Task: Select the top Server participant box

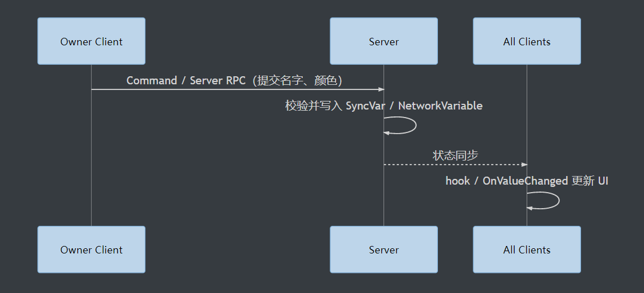Action: (384, 41)
